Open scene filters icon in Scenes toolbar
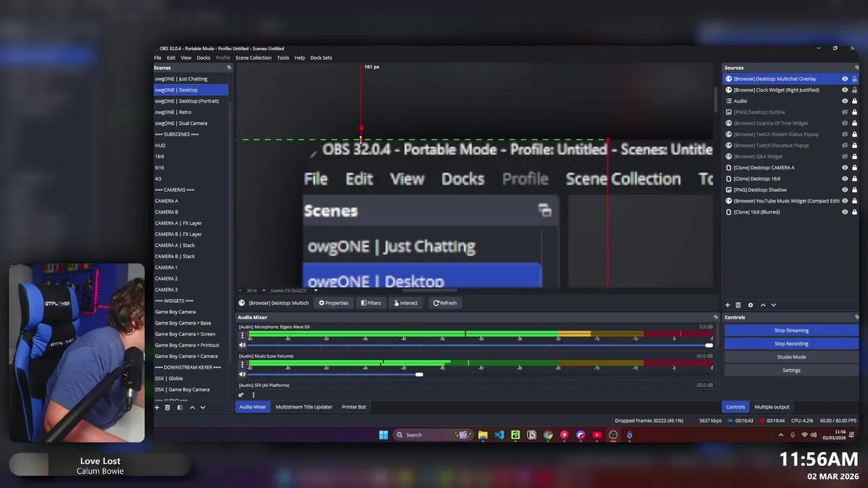 180,407
